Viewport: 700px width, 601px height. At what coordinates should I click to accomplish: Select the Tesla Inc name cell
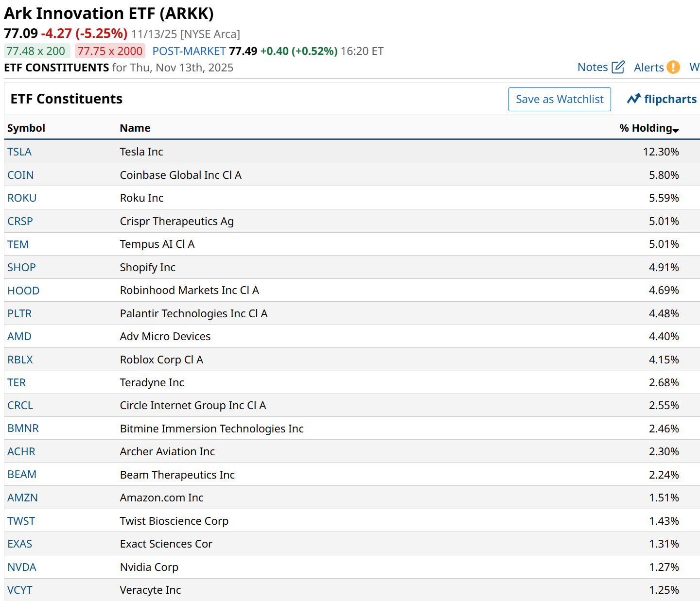click(141, 152)
